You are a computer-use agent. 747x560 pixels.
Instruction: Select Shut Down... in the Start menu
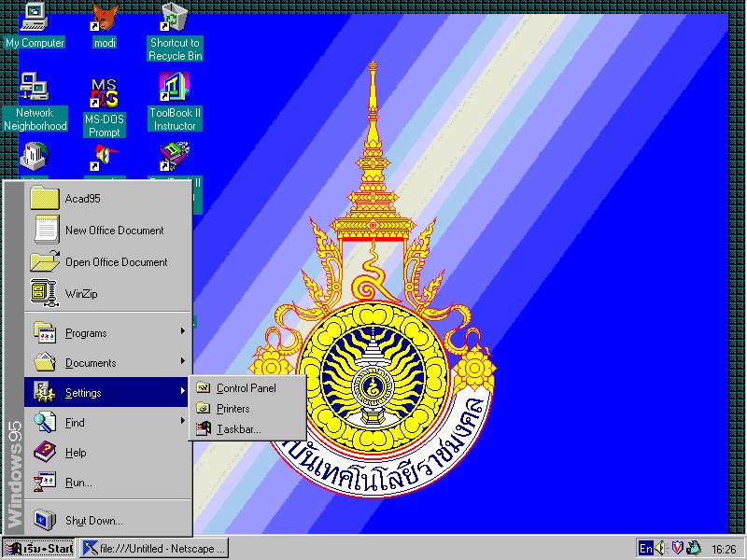pyautogui.click(x=108, y=520)
